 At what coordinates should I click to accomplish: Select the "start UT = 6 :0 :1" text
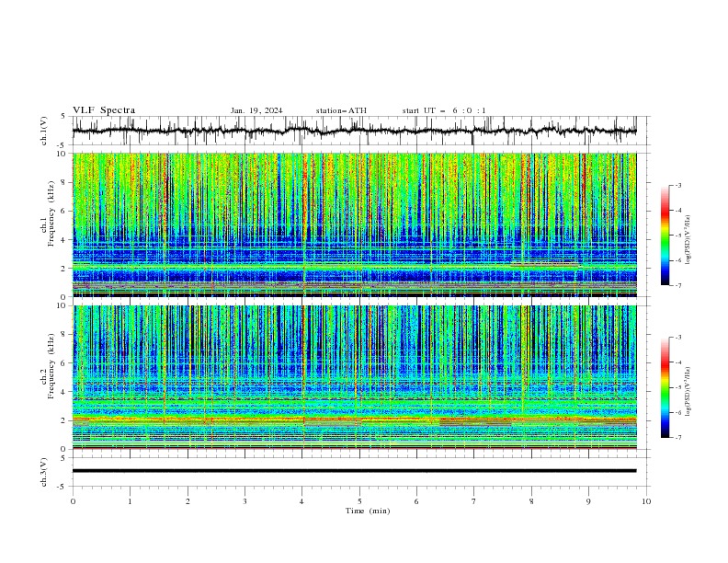coord(444,110)
